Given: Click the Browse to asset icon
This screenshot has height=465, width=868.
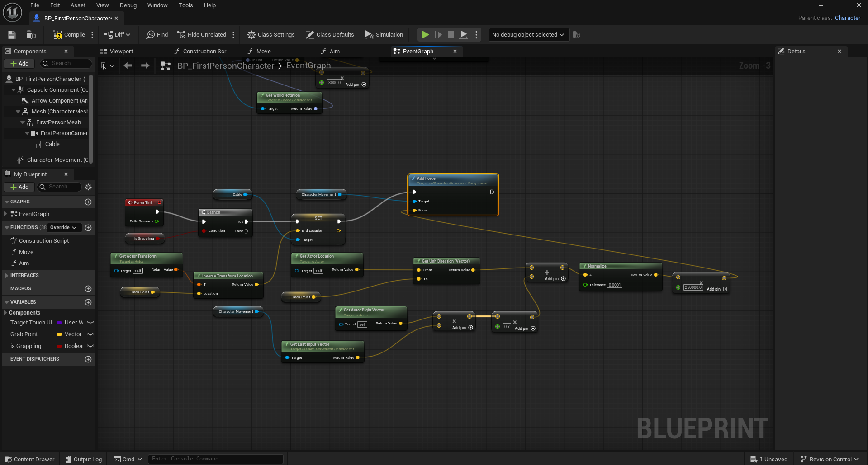Looking at the screenshot, I should point(31,35).
